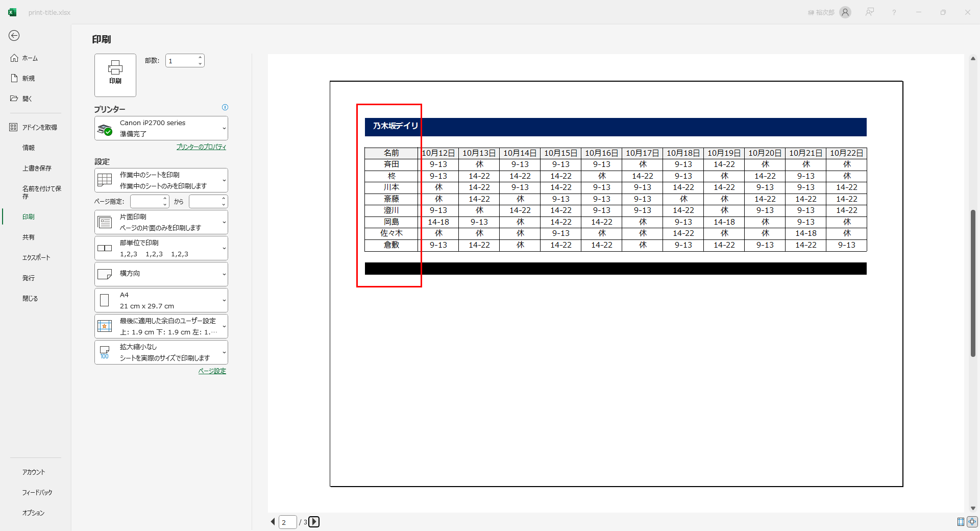
Task: Click the preview vertical scrollbar thumb
Action: point(973,283)
